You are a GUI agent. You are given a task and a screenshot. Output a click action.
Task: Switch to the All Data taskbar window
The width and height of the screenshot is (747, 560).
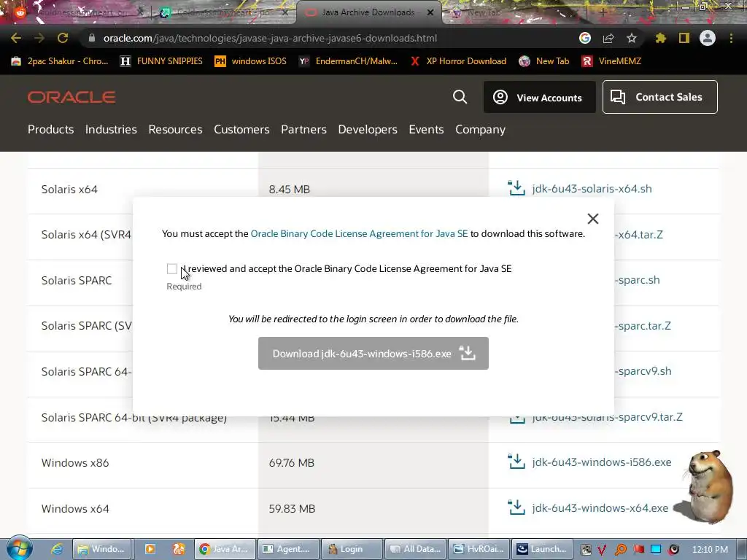click(415, 549)
